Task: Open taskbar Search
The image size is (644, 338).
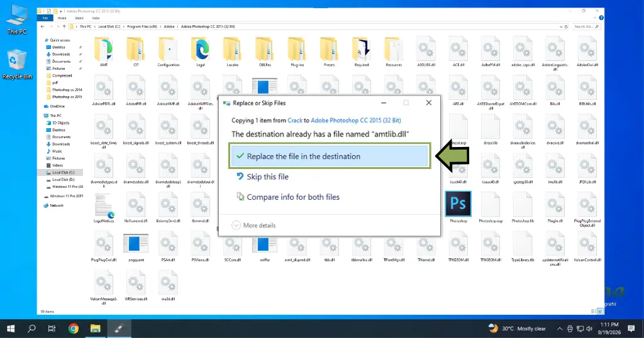Action: tap(31, 329)
